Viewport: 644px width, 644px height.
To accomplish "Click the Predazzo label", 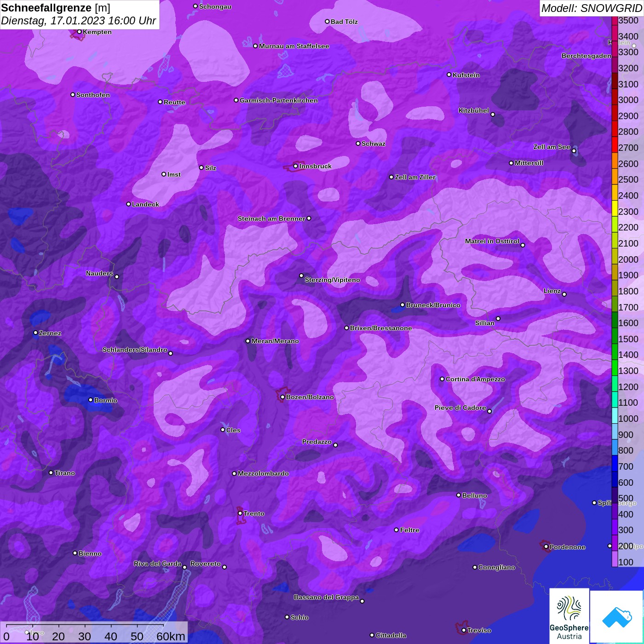I will [317, 442].
